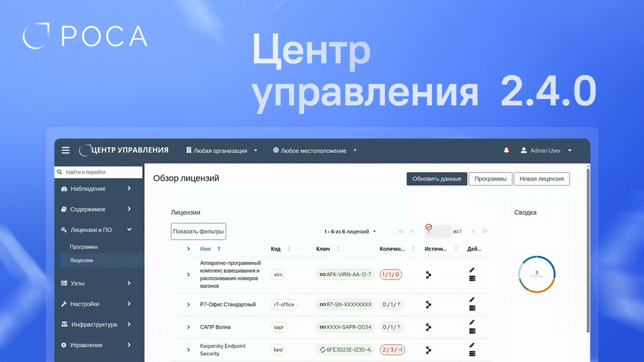The height and width of the screenshot is (362, 644).
Task: Expand the Настройки menu
Action: [x=129, y=304]
